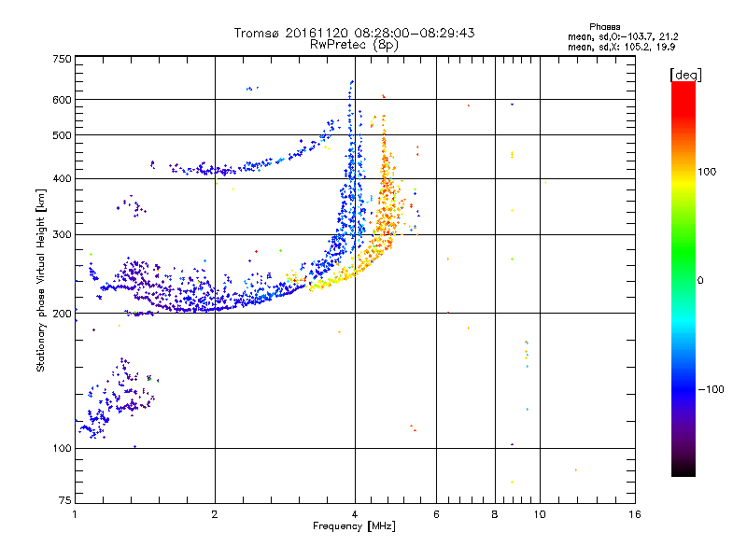The image size is (747, 560).
Task: Click the 'mean, sd,O:-103.7, 21.2' statistic
Action: pos(623,36)
